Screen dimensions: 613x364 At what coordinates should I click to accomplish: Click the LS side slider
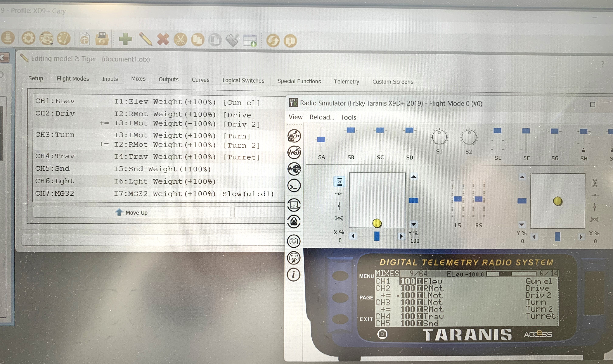click(457, 199)
